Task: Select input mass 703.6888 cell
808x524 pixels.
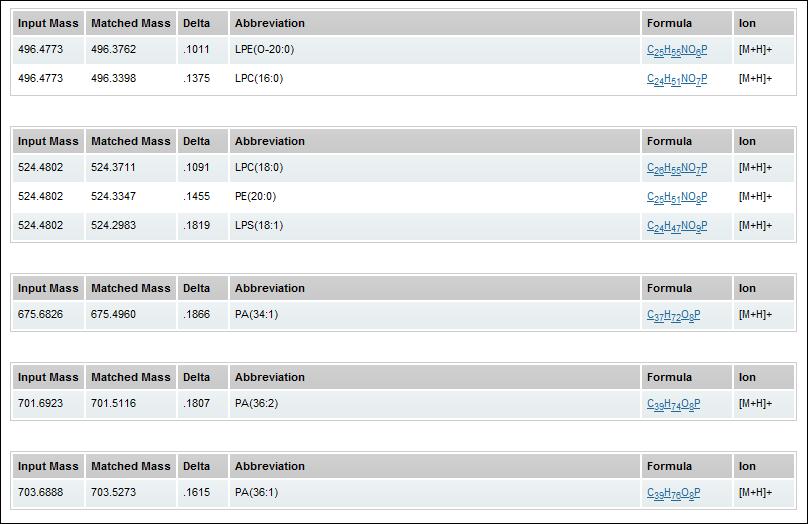Action: point(40,492)
